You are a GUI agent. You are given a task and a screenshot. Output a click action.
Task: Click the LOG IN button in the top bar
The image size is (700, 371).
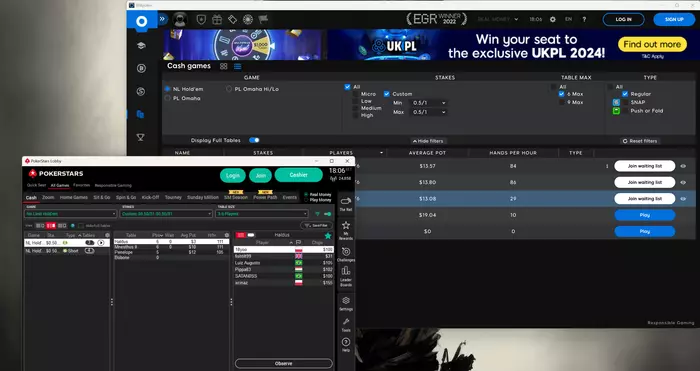click(624, 20)
